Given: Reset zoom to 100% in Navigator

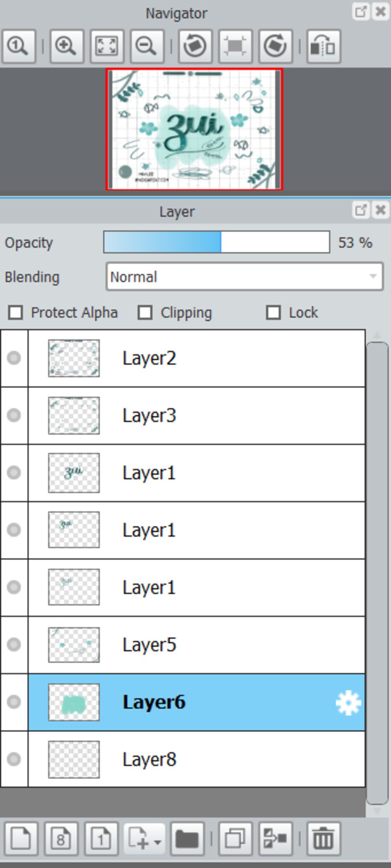Looking at the screenshot, I should 19,46.
